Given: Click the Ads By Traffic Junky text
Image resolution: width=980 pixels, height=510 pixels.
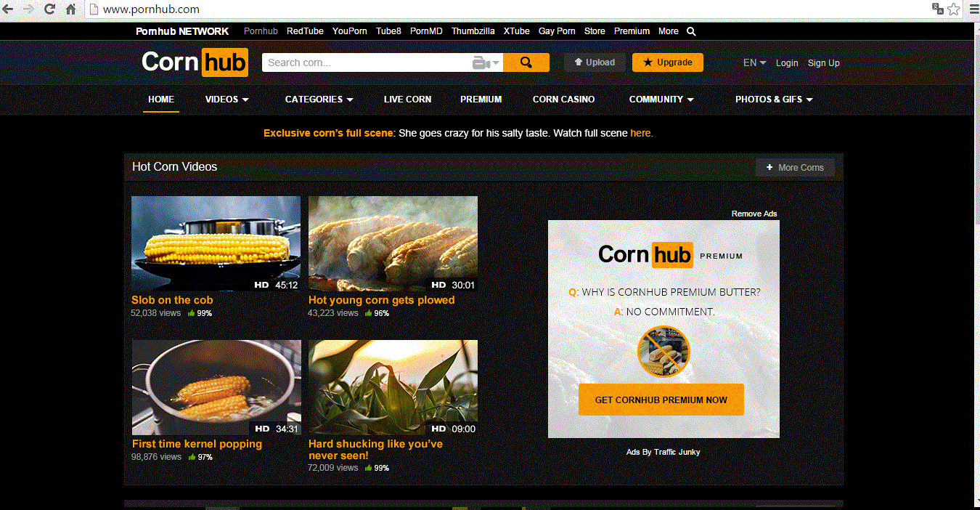Looking at the screenshot, I should (x=663, y=452).
